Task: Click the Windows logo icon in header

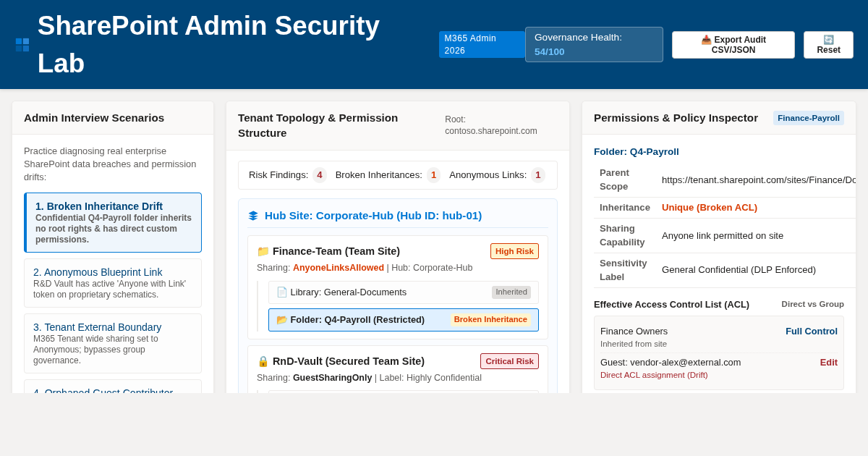Action: coord(22,45)
